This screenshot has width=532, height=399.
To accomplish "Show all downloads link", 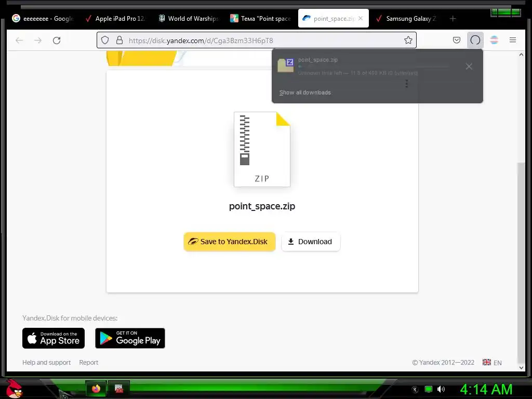I will [x=305, y=92].
